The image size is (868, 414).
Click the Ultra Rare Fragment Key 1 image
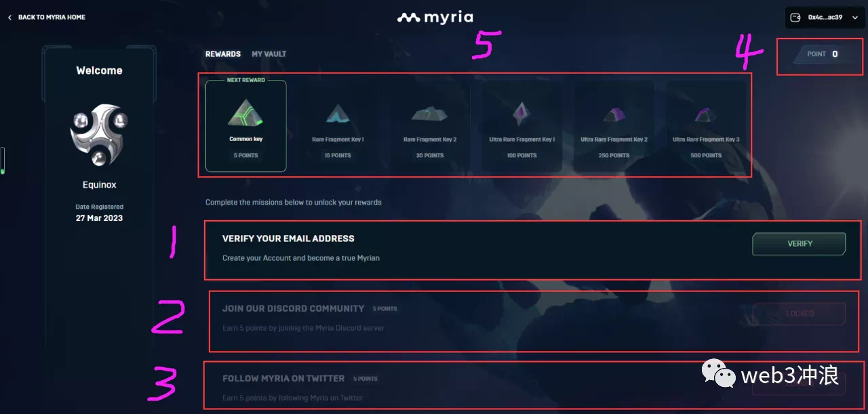[x=521, y=113]
